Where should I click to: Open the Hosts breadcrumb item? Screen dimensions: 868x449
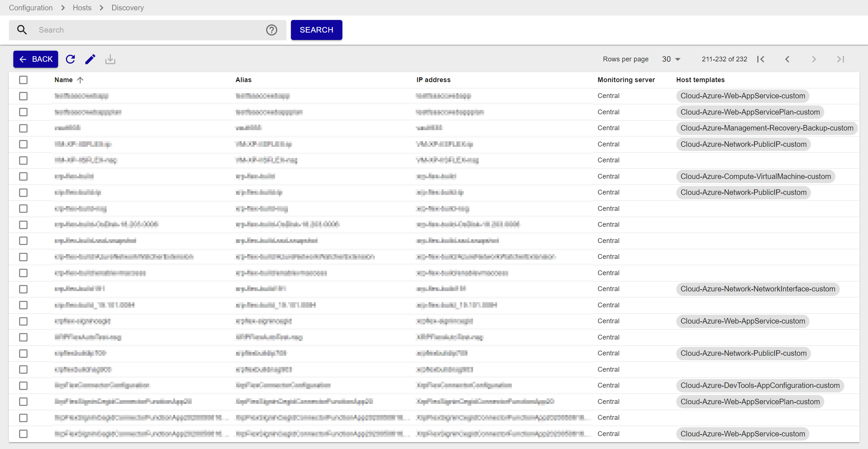82,8
